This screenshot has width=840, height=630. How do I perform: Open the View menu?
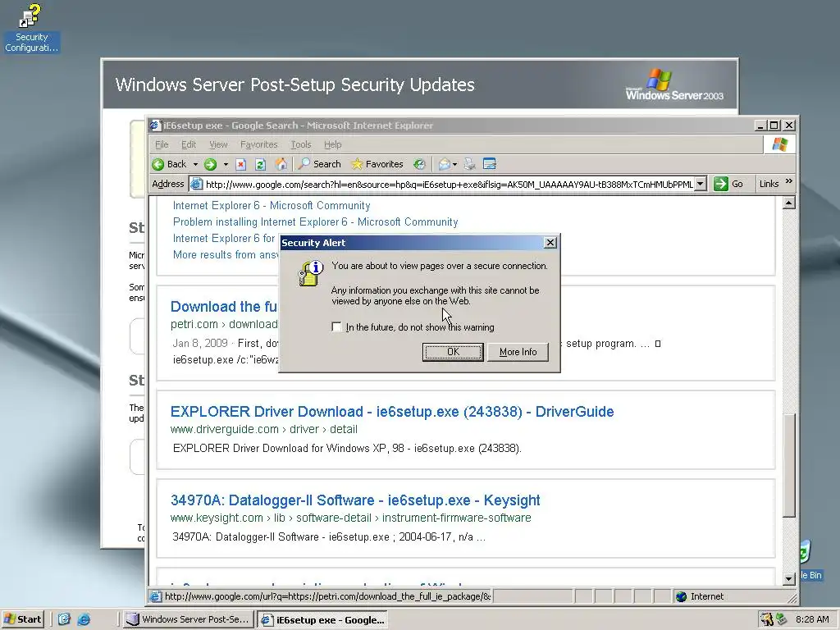tap(218, 144)
